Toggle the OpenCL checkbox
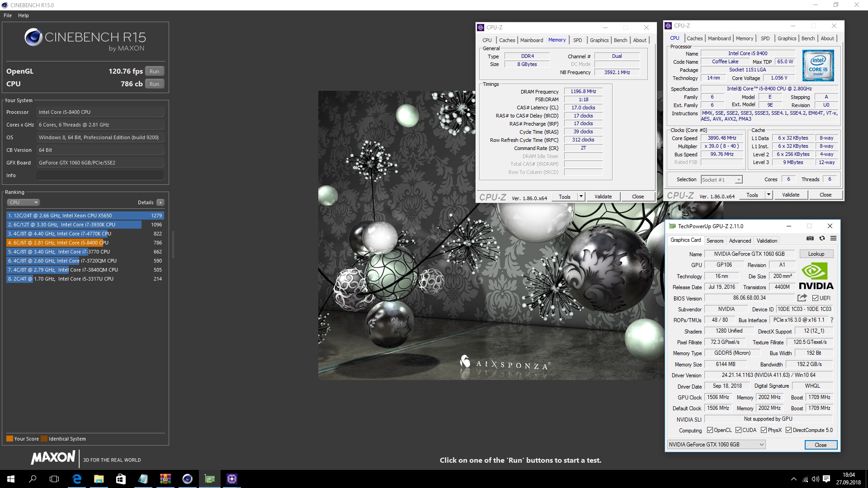 click(710, 430)
